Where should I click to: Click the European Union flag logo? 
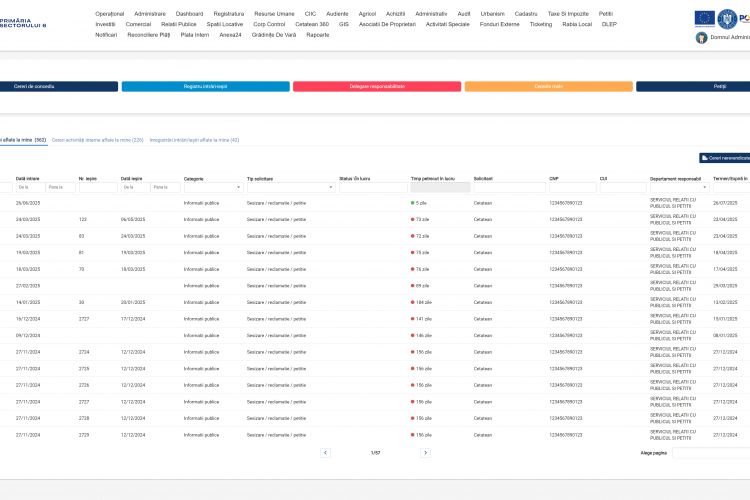click(705, 19)
